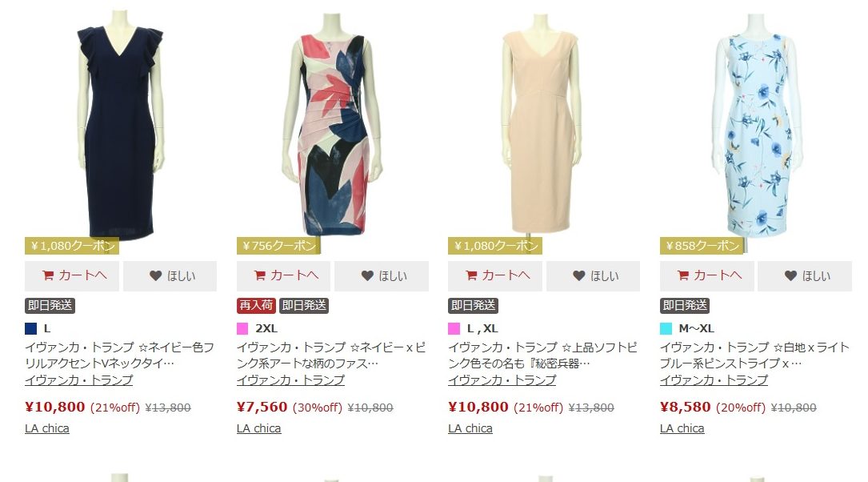The width and height of the screenshot is (868, 482).
Task: Click the ¥756 coupon badge
Action: pyautogui.click(x=278, y=246)
